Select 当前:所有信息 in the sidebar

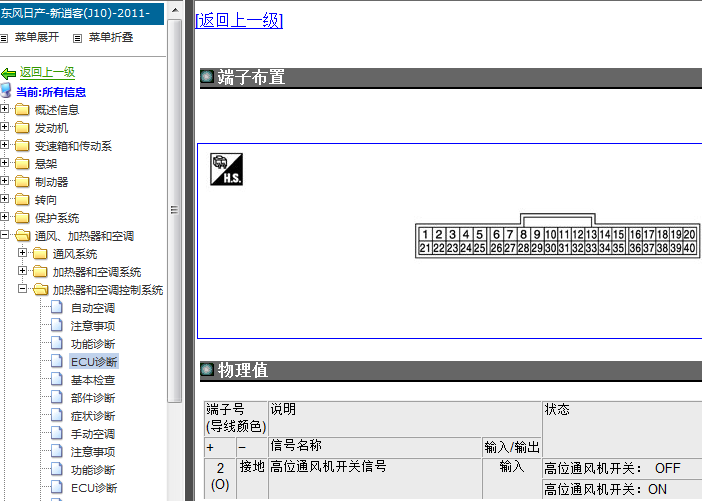click(x=51, y=92)
